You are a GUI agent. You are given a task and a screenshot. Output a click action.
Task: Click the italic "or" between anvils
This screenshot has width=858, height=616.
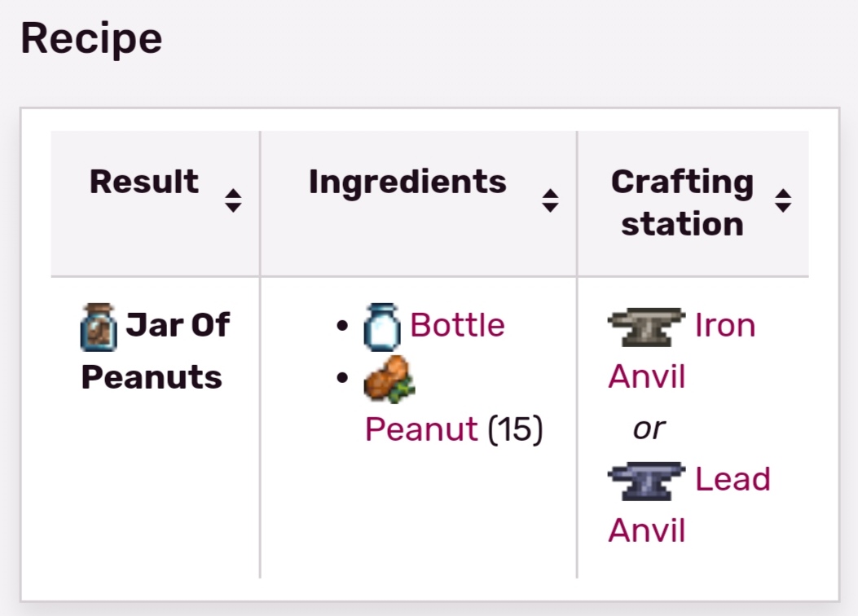click(649, 428)
